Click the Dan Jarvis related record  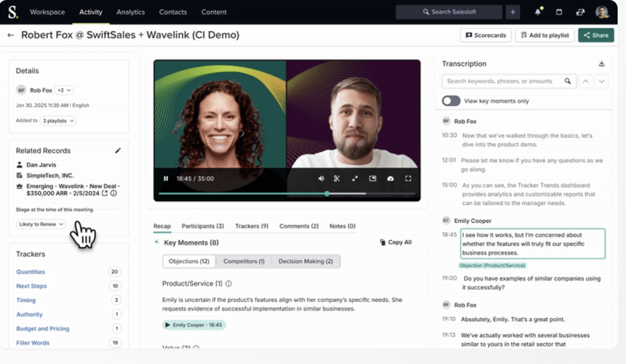click(x=41, y=165)
